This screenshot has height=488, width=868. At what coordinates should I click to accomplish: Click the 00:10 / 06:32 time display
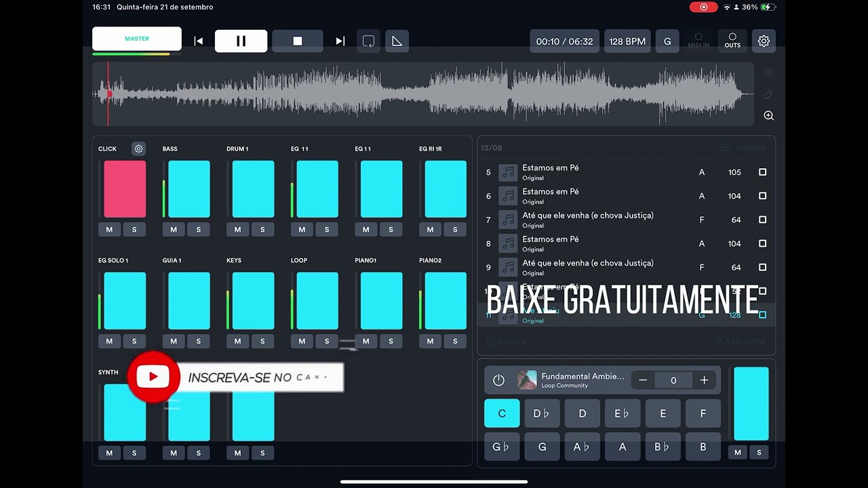564,41
